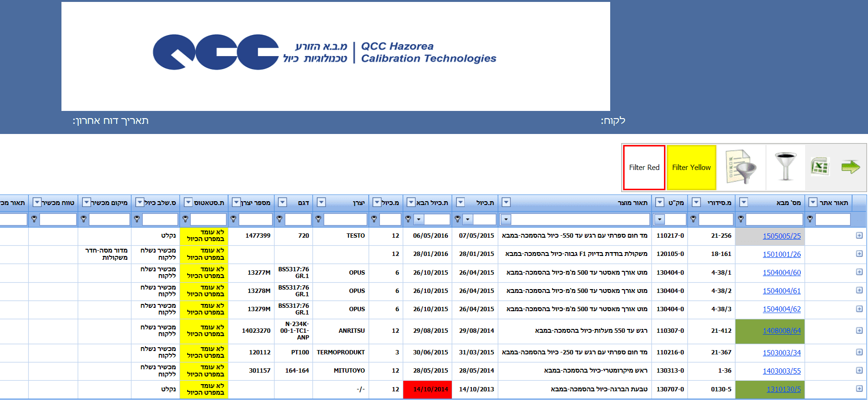Open the תאור מוצר filter row dropdown

506,220
